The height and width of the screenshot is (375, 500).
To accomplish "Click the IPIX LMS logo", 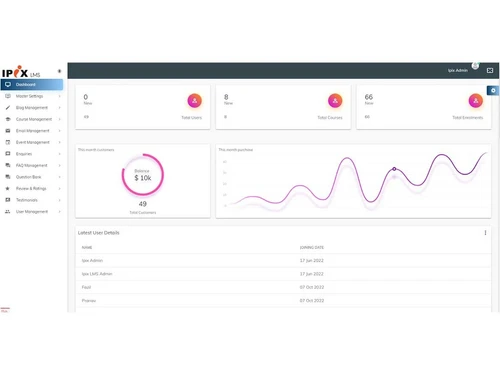I will [21, 72].
